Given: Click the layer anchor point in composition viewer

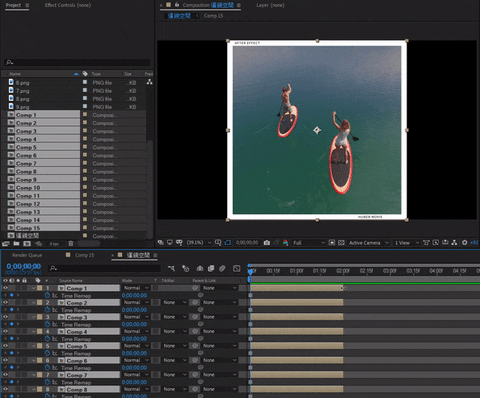Looking at the screenshot, I should pos(317,130).
